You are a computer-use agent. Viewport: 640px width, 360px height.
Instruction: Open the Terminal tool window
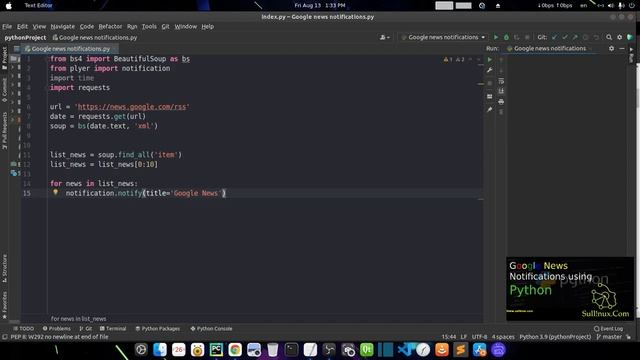click(x=113, y=329)
